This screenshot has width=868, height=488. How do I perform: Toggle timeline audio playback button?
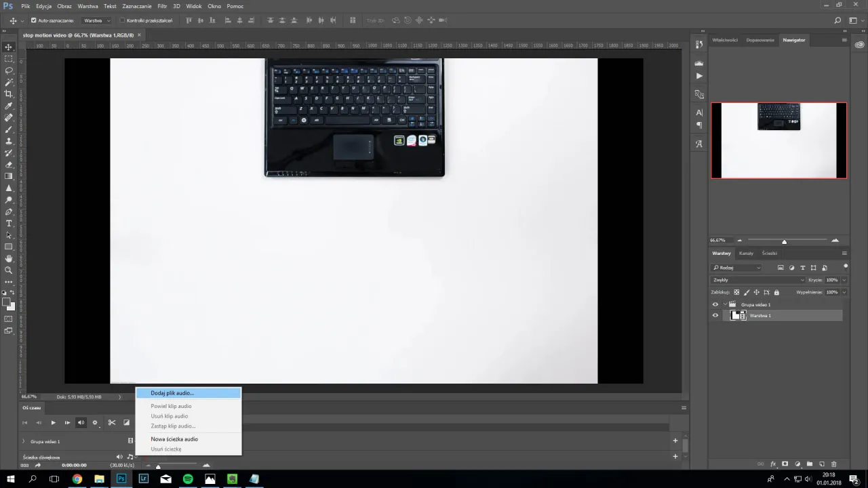click(81, 423)
